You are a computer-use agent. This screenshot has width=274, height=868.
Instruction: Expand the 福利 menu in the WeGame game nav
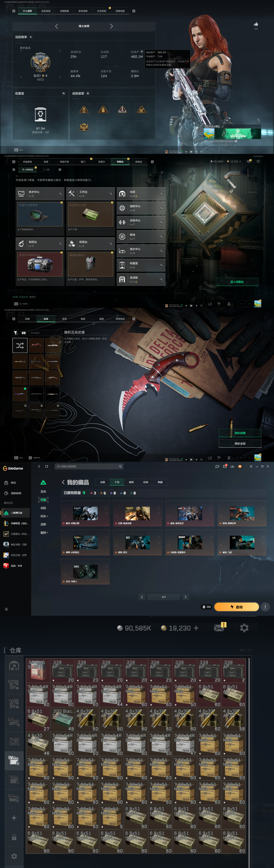[x=44, y=532]
